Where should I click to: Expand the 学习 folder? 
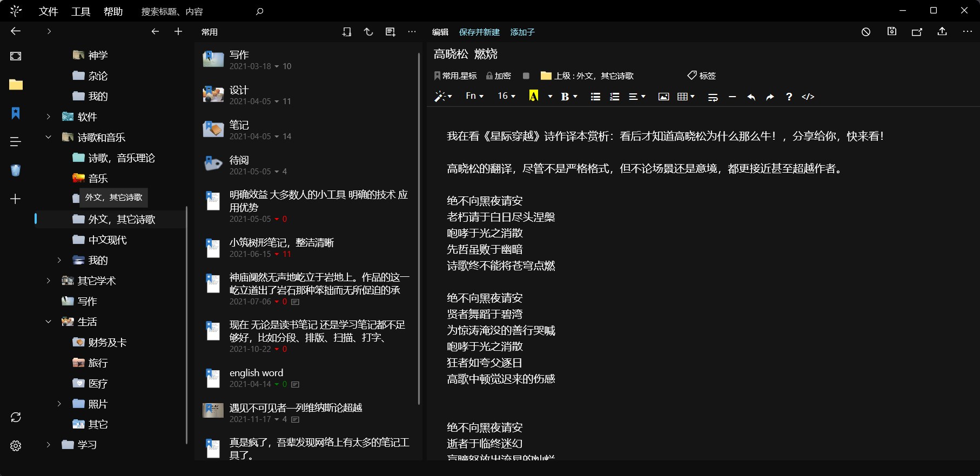point(48,445)
